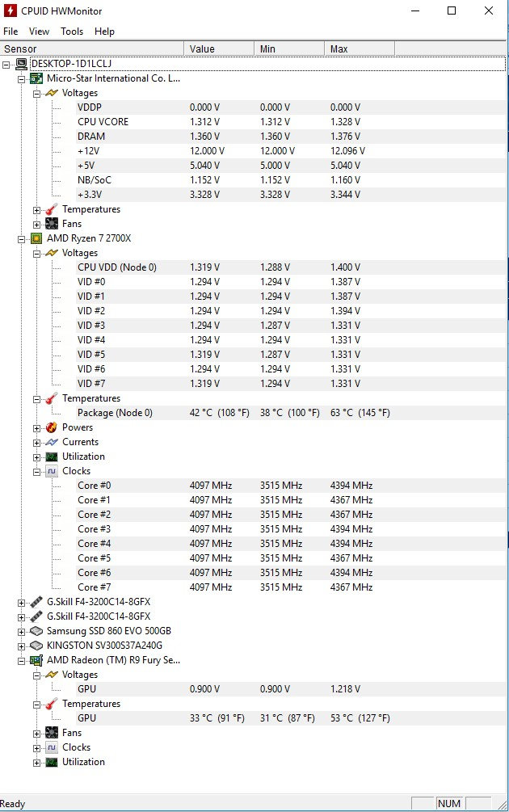Expand the KINGSTON SV300S37A240G node
This screenshot has width=509, height=812.
(x=21, y=646)
